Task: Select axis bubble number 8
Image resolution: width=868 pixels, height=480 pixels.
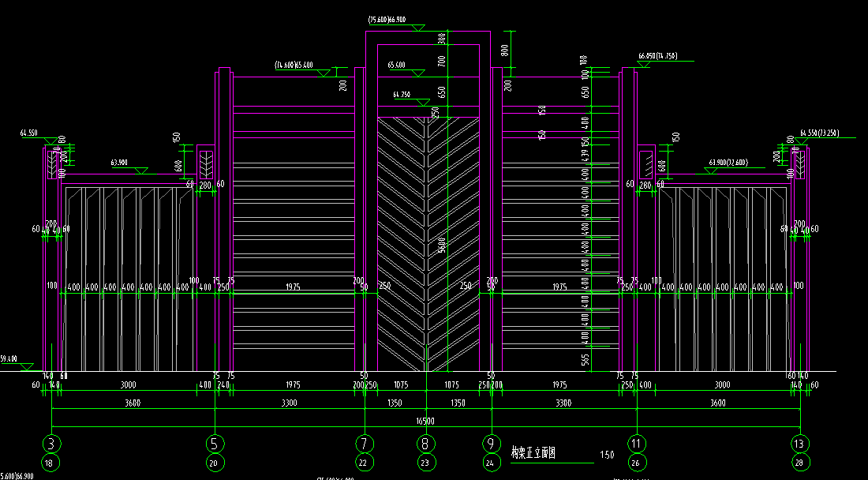Action: [x=425, y=444]
